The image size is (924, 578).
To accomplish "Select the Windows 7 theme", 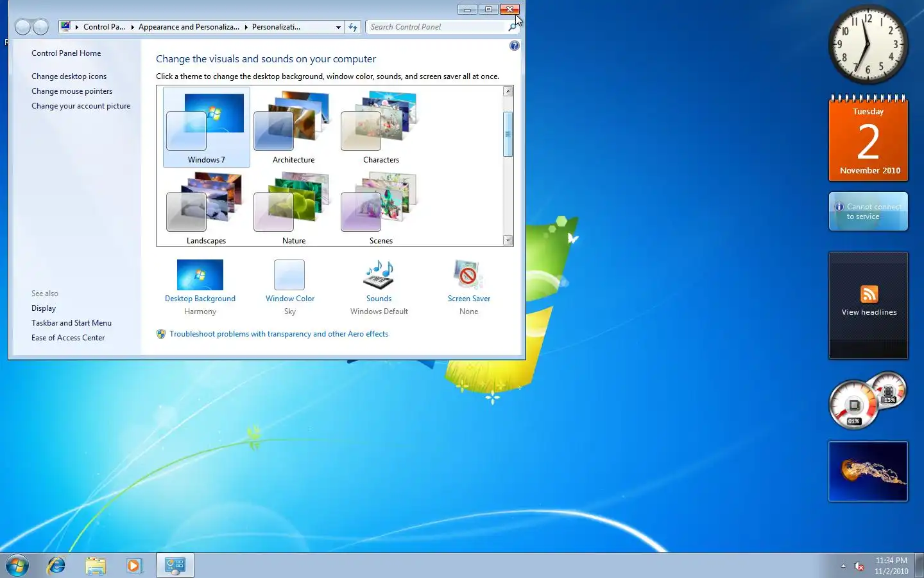I will [206, 127].
